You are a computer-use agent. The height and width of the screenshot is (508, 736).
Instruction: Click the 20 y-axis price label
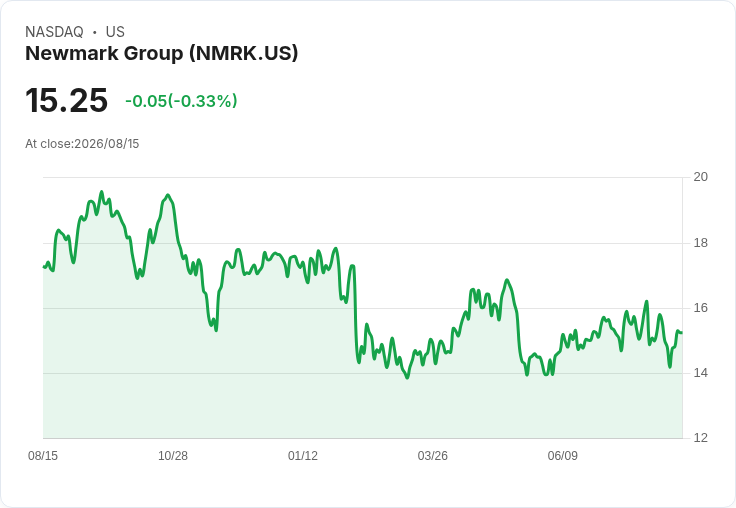pyautogui.click(x=700, y=177)
